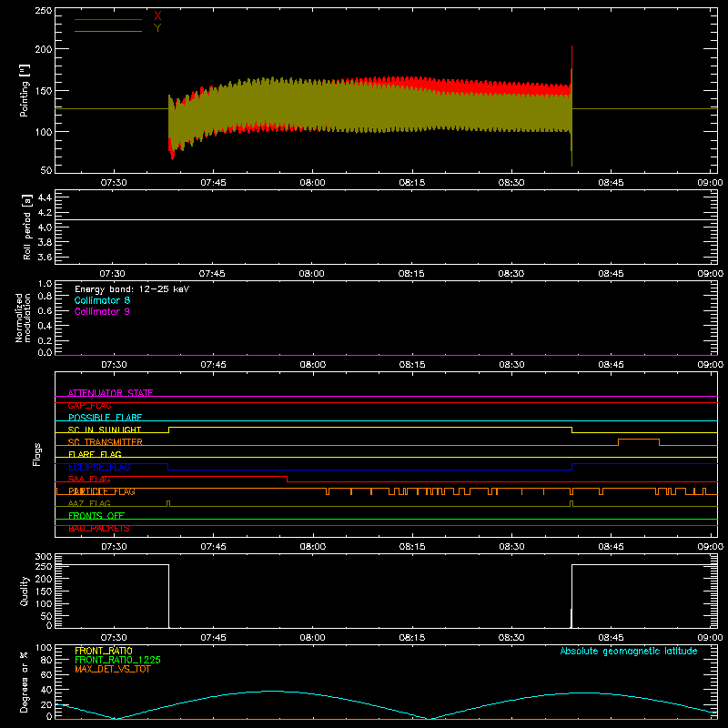Click the 0.4 tick on Normalized modulation axis

pos(45,326)
